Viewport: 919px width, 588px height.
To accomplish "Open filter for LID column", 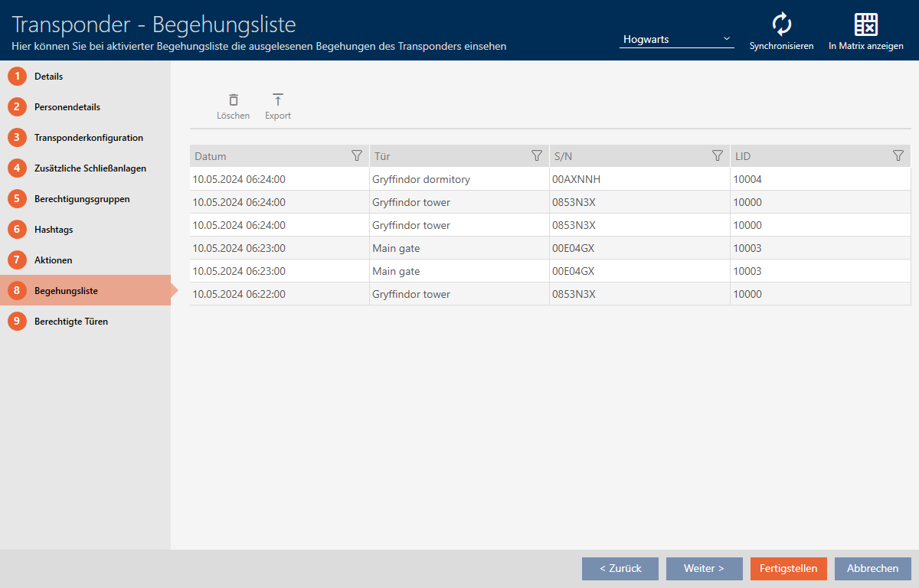I will pyautogui.click(x=898, y=156).
